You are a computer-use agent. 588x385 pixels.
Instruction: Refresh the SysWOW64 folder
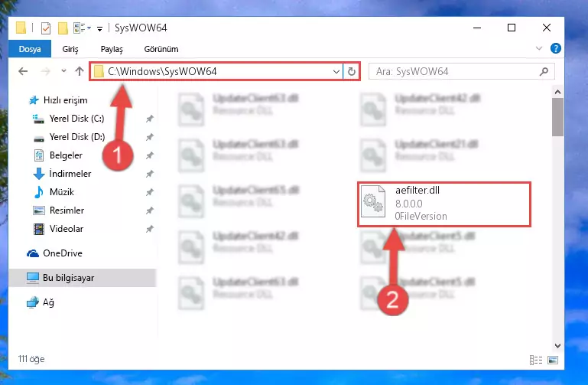[x=352, y=71]
